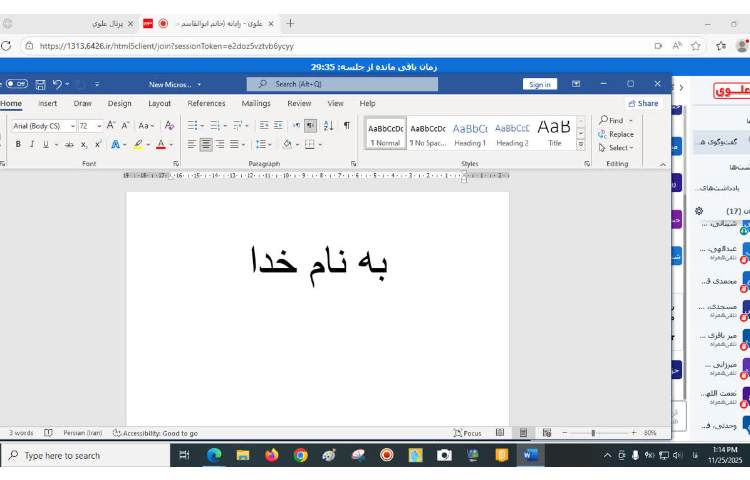The image size is (750, 480).
Task: Switch on Focus mode in status bar
Action: tap(467, 433)
